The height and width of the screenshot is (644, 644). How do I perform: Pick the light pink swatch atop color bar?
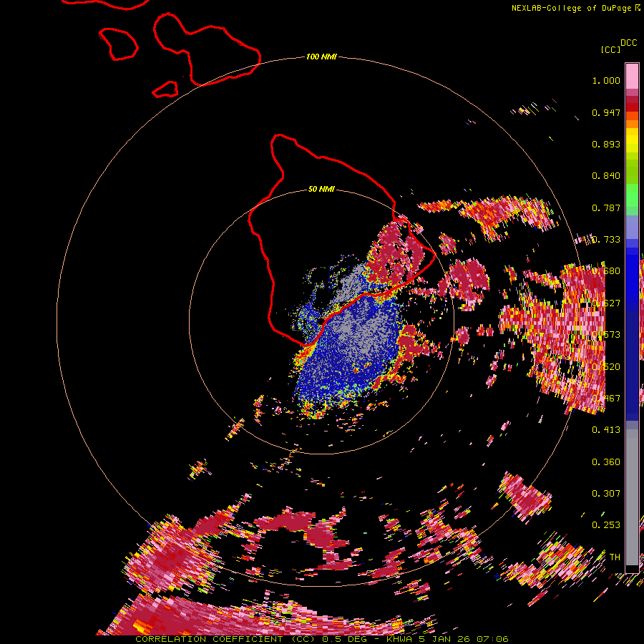(x=632, y=76)
